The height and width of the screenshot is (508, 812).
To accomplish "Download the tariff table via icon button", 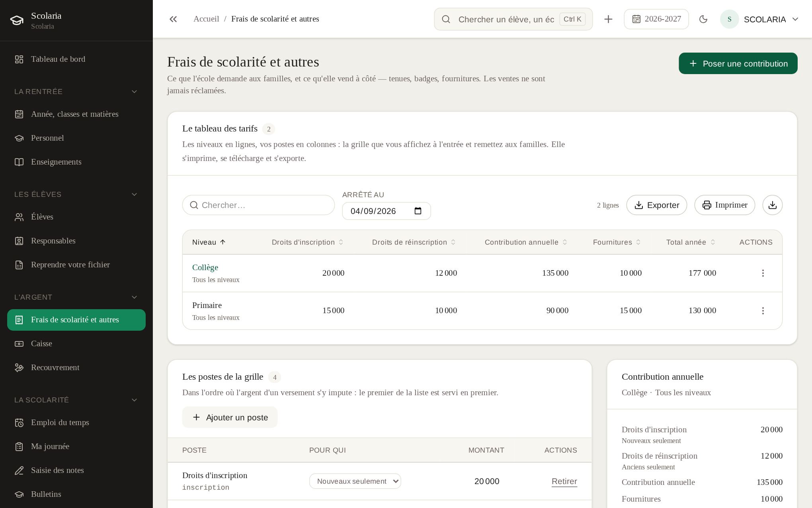I will [x=772, y=205].
